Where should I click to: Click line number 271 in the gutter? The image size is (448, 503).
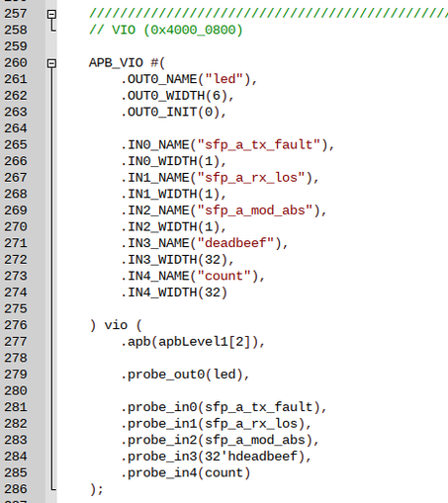click(x=16, y=243)
